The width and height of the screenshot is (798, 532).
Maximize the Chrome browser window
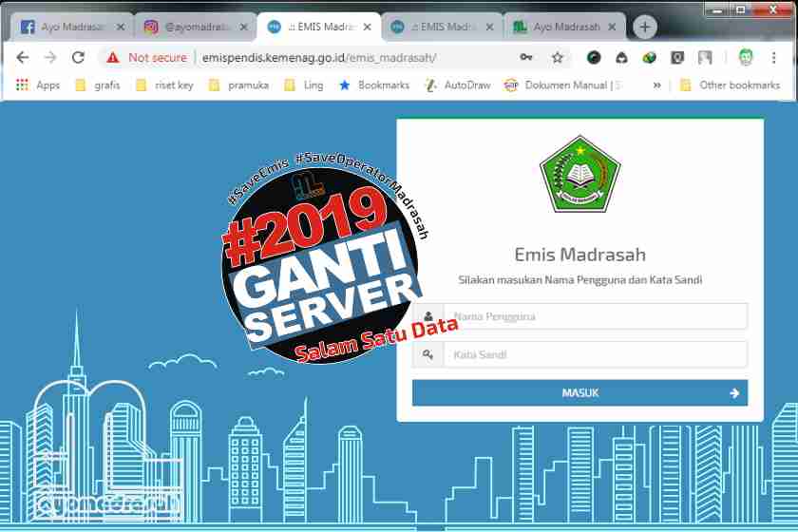[x=741, y=10]
